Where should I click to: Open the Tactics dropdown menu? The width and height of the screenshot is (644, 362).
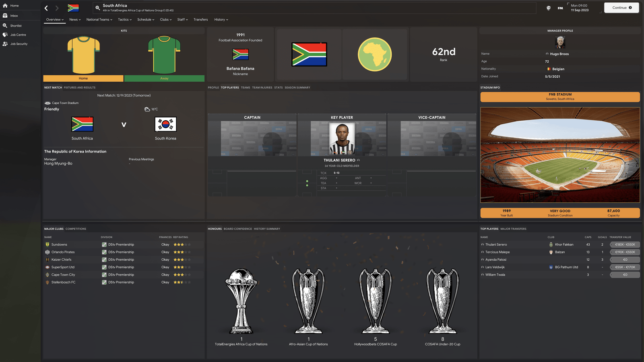(x=125, y=19)
